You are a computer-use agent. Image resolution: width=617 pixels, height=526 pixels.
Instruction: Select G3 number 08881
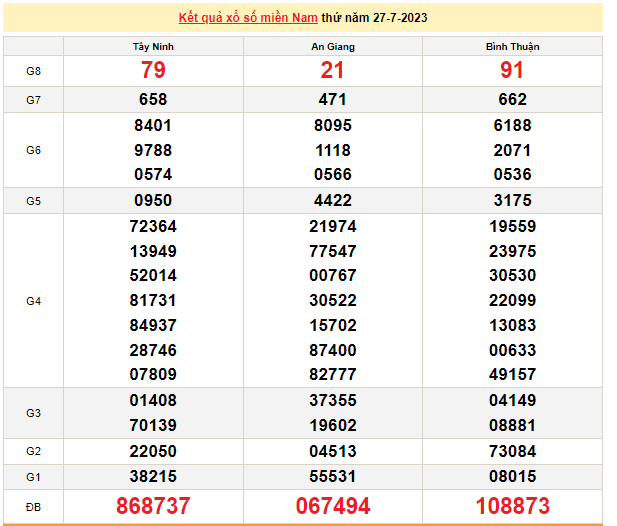(512, 425)
